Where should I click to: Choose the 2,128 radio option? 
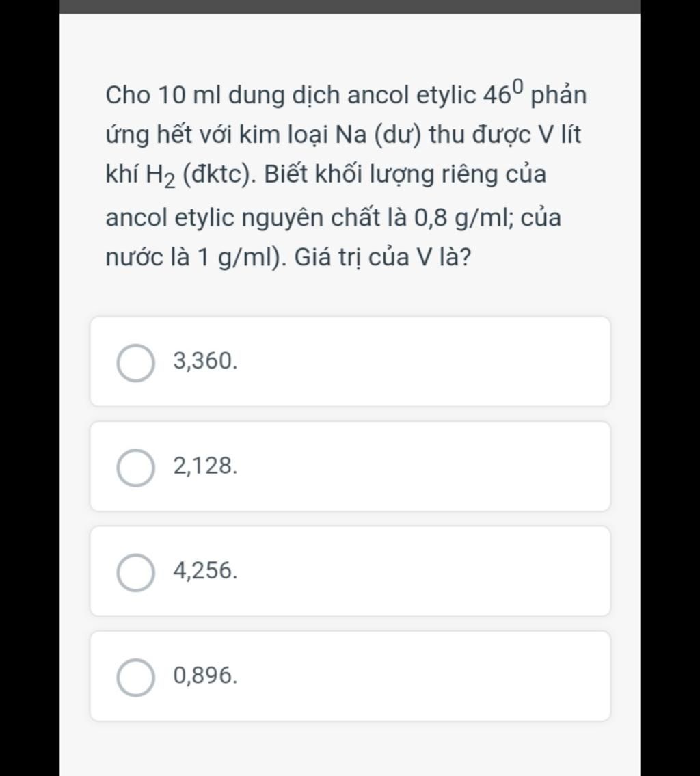[135, 468]
